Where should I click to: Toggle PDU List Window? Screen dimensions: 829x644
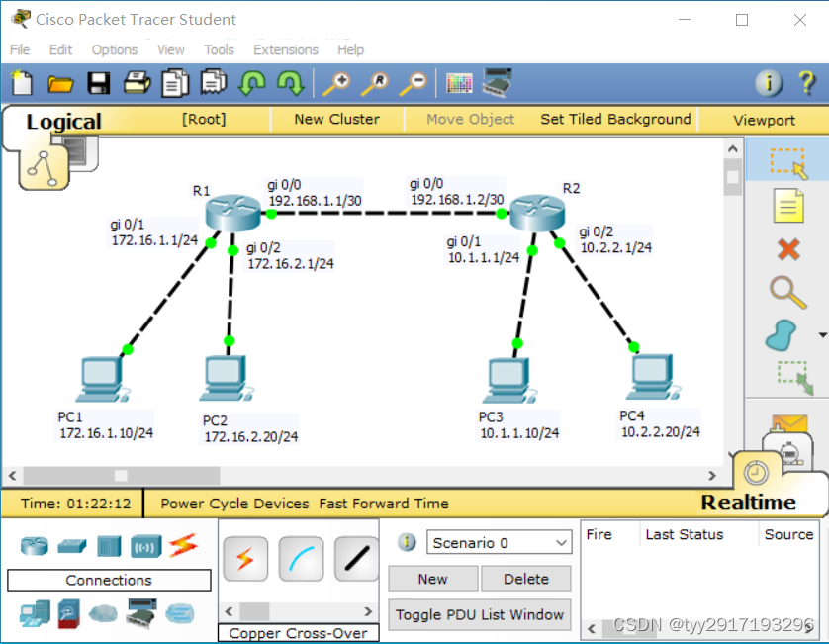480,614
